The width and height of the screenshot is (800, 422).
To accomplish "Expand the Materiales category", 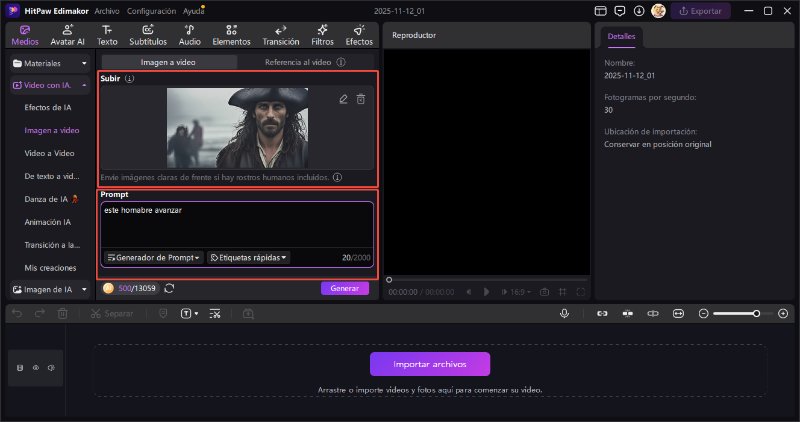I will (x=49, y=63).
